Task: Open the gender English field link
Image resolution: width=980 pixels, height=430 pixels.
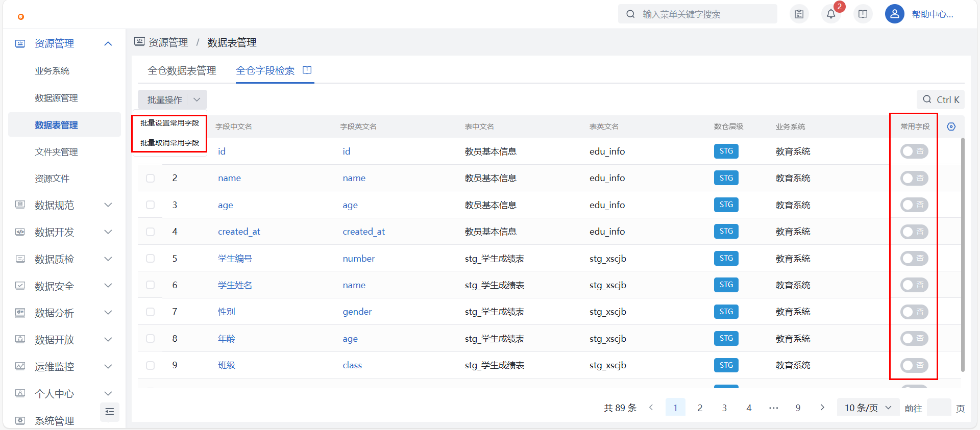Action: (x=357, y=312)
